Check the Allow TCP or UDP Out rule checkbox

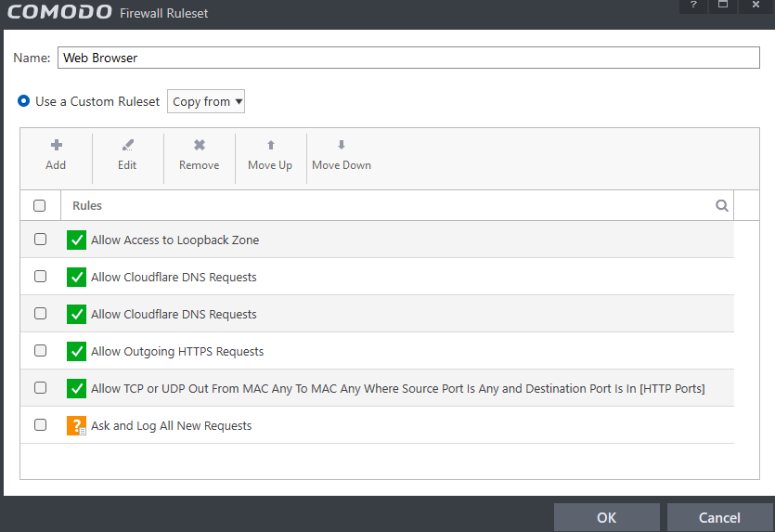(41, 388)
